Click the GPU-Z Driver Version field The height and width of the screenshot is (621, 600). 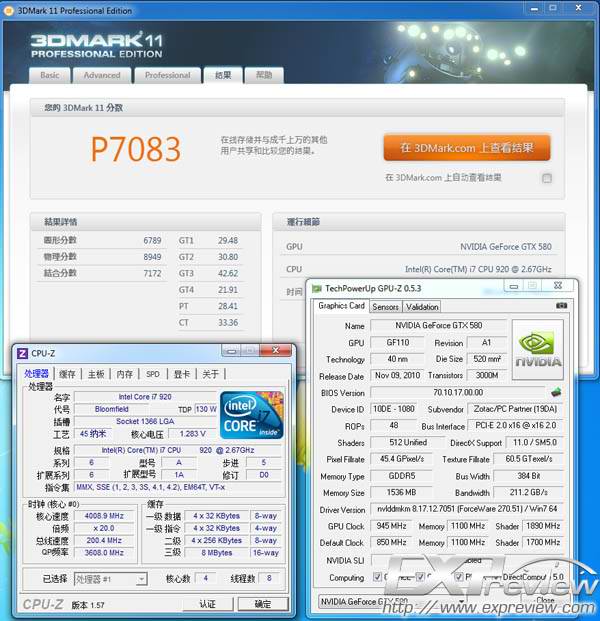tap(468, 510)
